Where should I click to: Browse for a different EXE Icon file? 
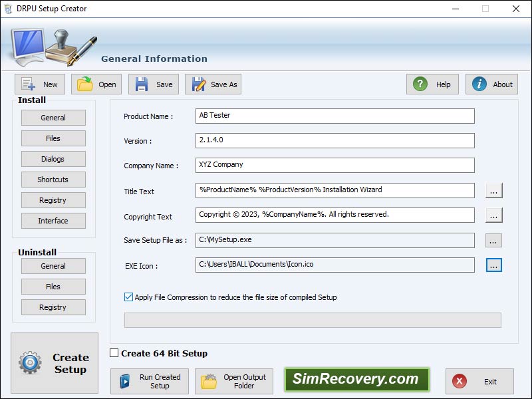click(493, 265)
